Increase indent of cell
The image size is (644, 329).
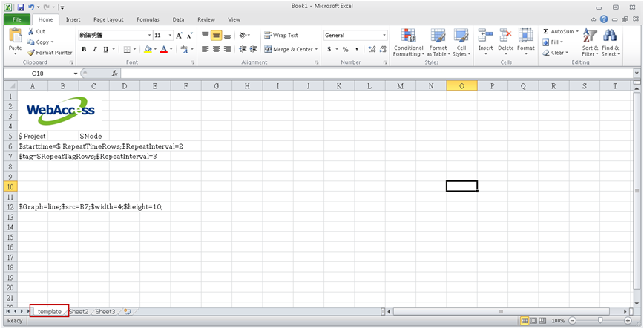pyautogui.click(x=254, y=49)
